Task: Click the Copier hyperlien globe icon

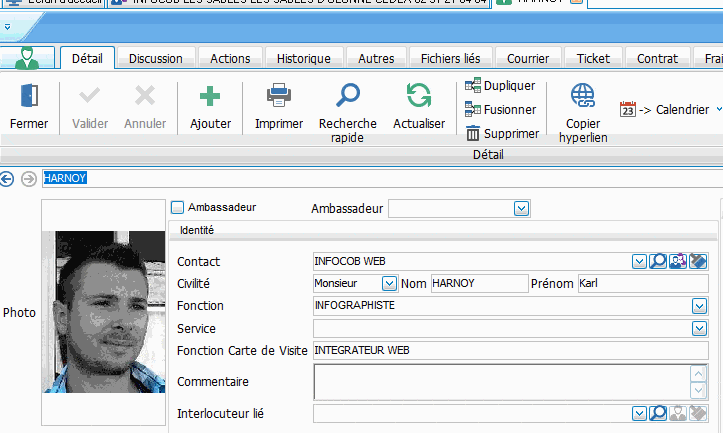Action: pos(582,96)
